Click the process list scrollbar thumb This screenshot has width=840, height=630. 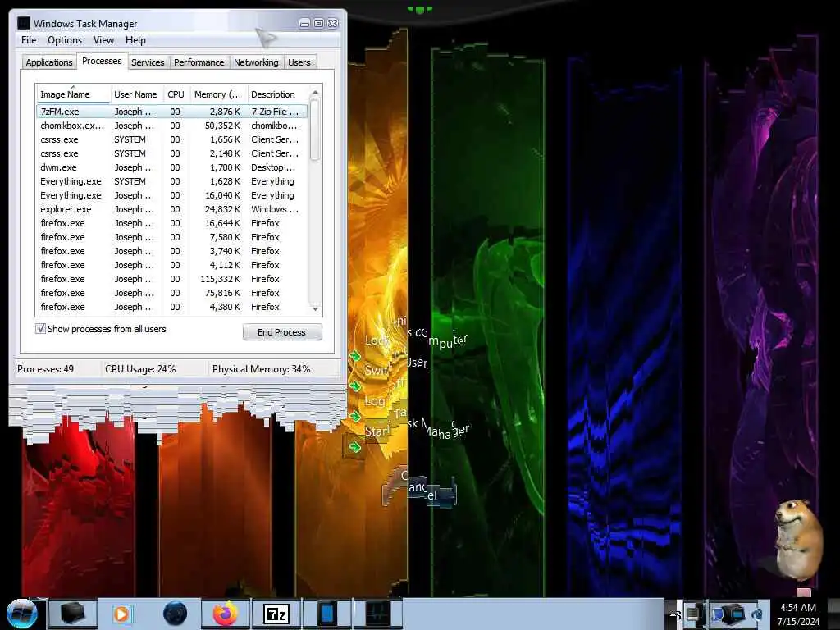click(x=315, y=130)
